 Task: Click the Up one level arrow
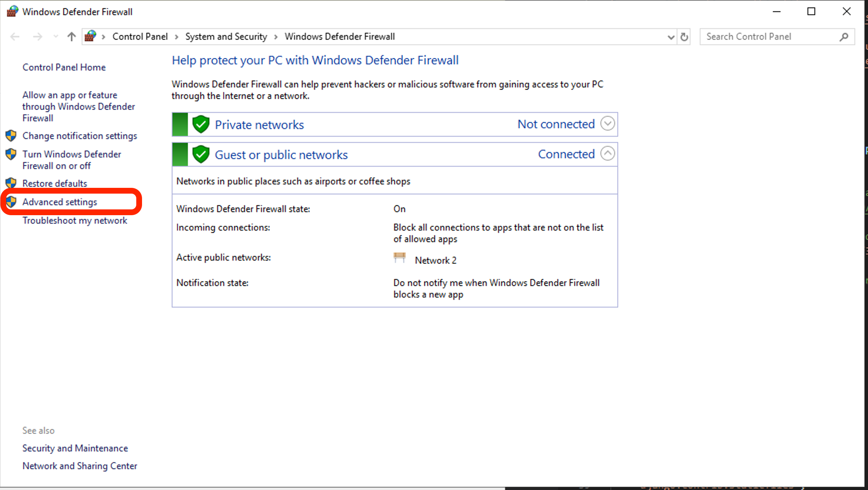[x=71, y=37]
